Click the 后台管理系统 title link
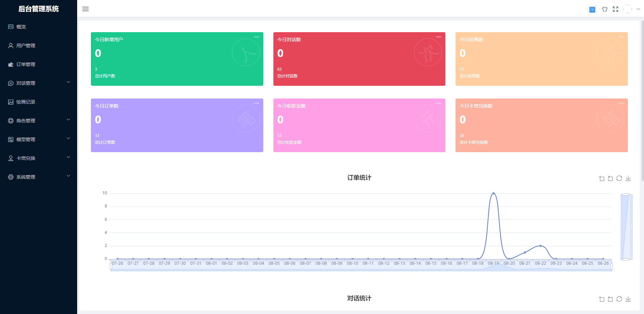This screenshot has width=644, height=314. [39, 9]
